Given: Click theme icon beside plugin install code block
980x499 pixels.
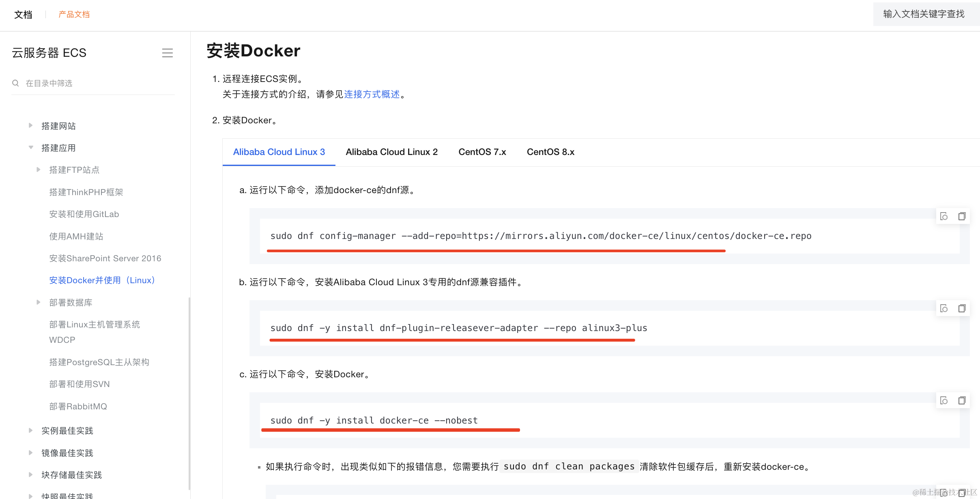Looking at the screenshot, I should click(x=944, y=308).
